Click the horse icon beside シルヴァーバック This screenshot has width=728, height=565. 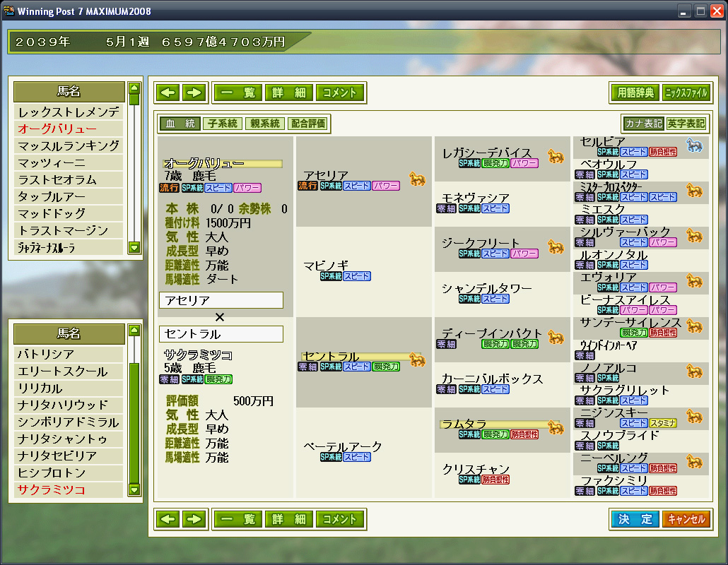(695, 236)
